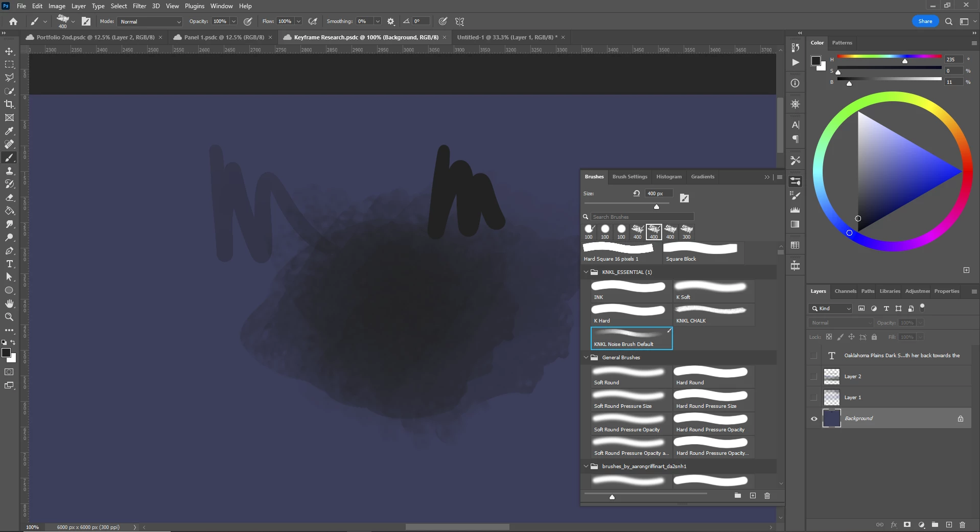The image size is (980, 532).
Task: Hide the Background layer
Action: coord(814,419)
